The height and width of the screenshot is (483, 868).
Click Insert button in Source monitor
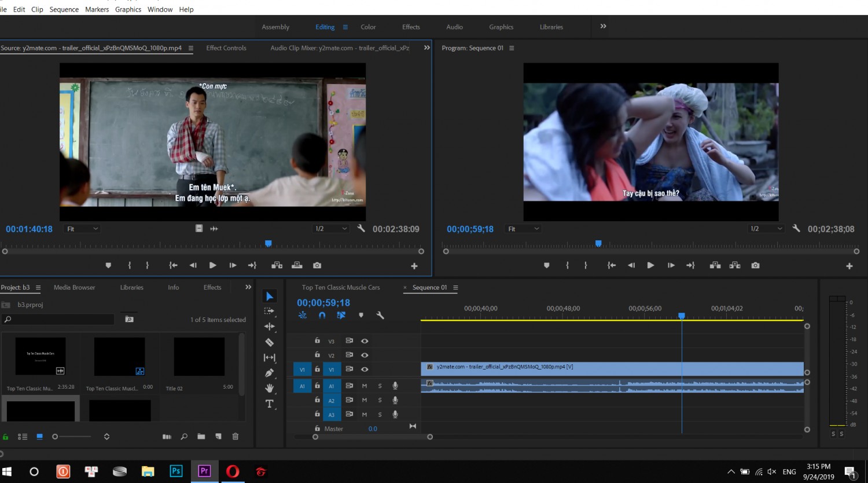[x=277, y=265]
